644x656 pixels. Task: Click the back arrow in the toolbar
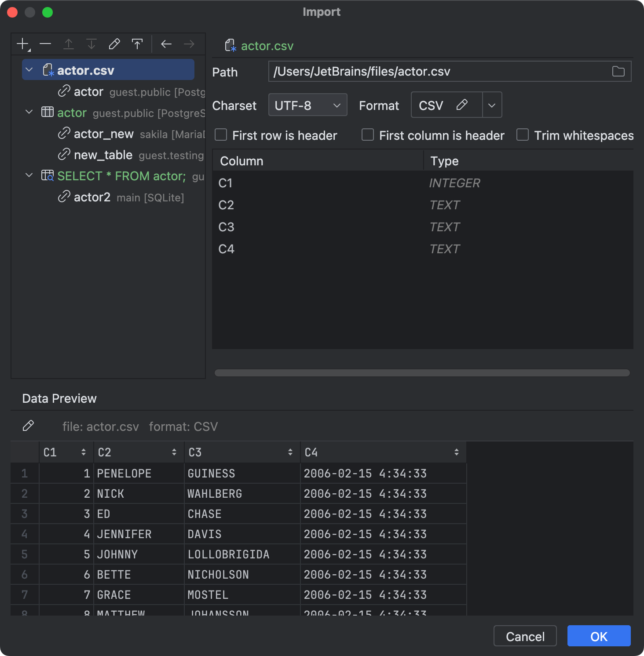point(166,44)
